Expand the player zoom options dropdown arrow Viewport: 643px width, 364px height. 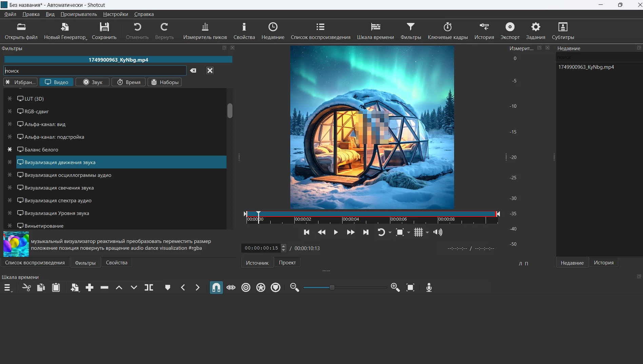point(409,232)
